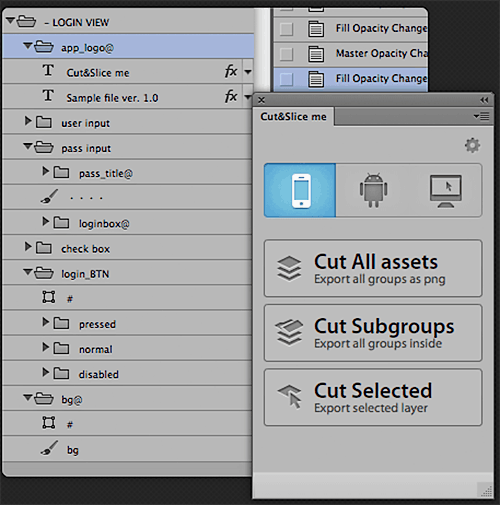Select the iPhone export platform icon
This screenshot has width=500, height=505.
(300, 190)
